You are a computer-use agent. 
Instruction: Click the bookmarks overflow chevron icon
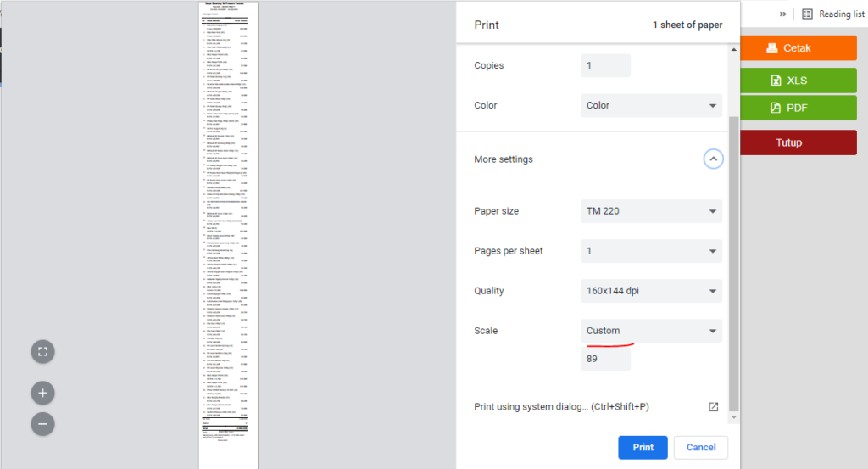[782, 14]
